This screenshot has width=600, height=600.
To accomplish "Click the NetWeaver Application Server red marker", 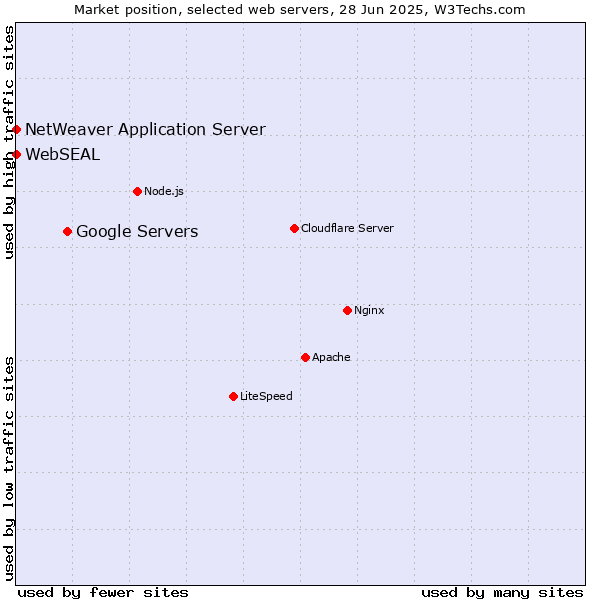I will 16,130.
